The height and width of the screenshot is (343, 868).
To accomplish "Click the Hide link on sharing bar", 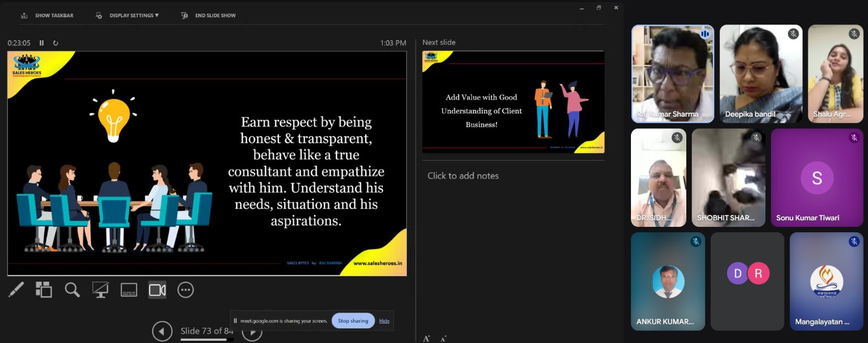I will tap(384, 321).
